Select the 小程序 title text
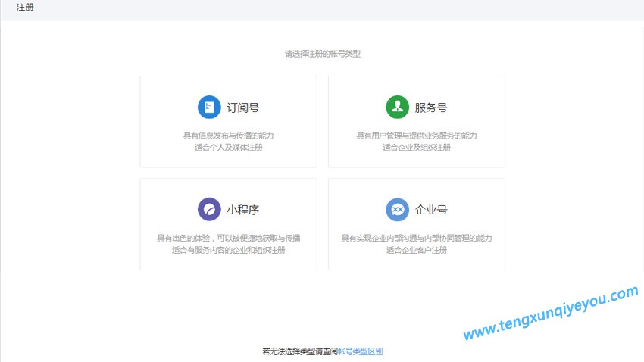Image resolution: width=644 pixels, height=362 pixels. [x=242, y=210]
